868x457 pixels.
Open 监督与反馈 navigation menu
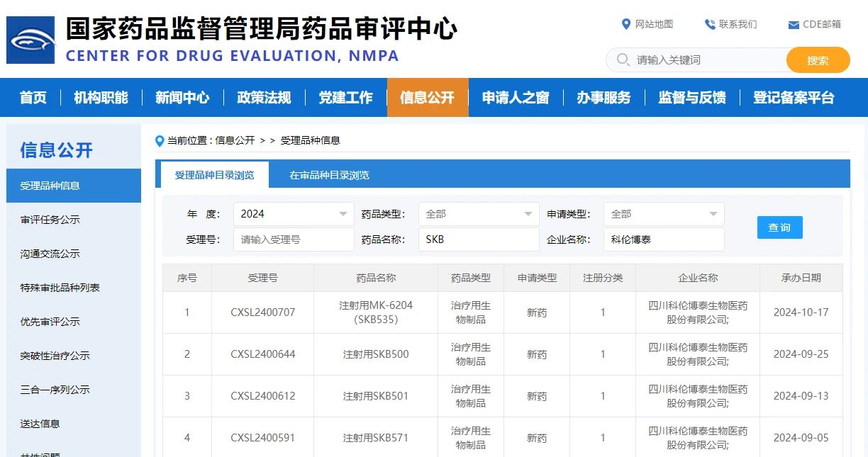(692, 98)
